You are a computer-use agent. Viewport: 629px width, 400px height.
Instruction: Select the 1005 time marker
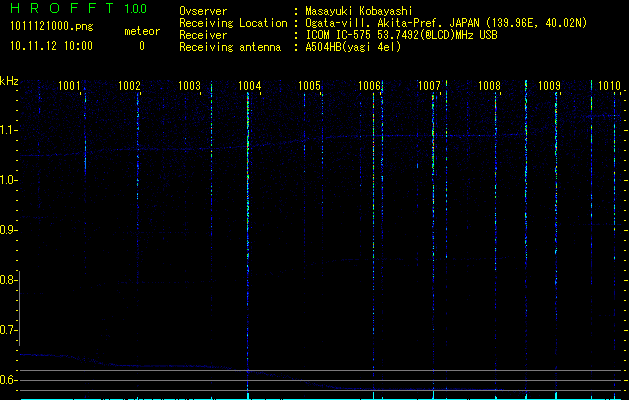point(310,85)
